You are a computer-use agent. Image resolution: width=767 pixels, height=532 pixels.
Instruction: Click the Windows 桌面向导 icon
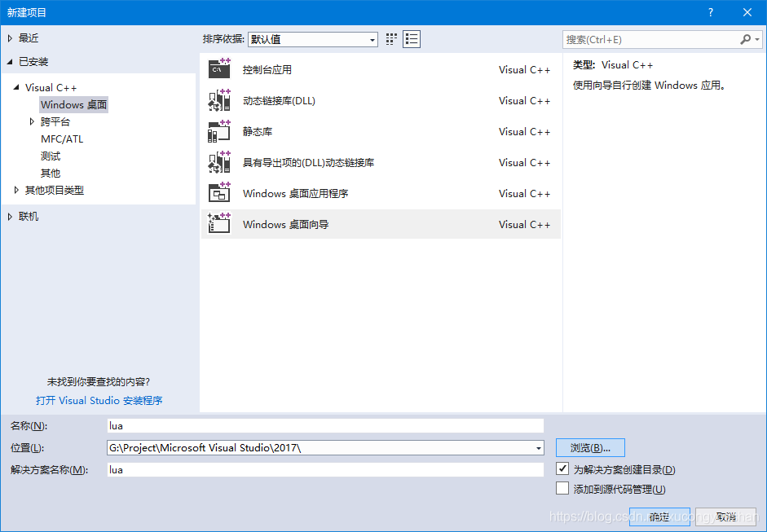tap(219, 224)
